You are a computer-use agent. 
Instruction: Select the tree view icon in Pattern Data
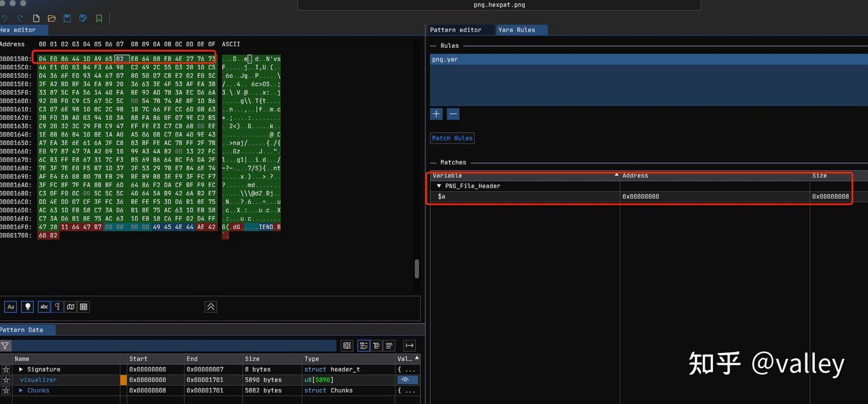[375, 346]
